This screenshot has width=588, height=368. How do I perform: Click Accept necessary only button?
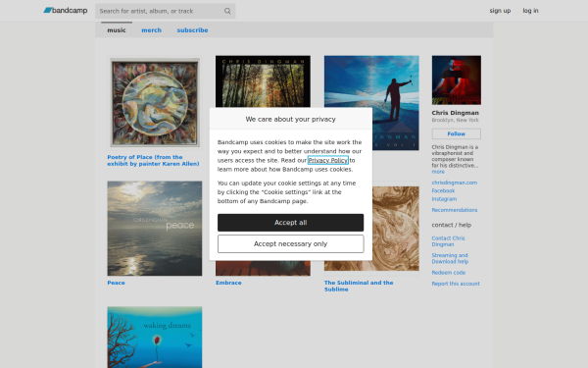point(291,244)
